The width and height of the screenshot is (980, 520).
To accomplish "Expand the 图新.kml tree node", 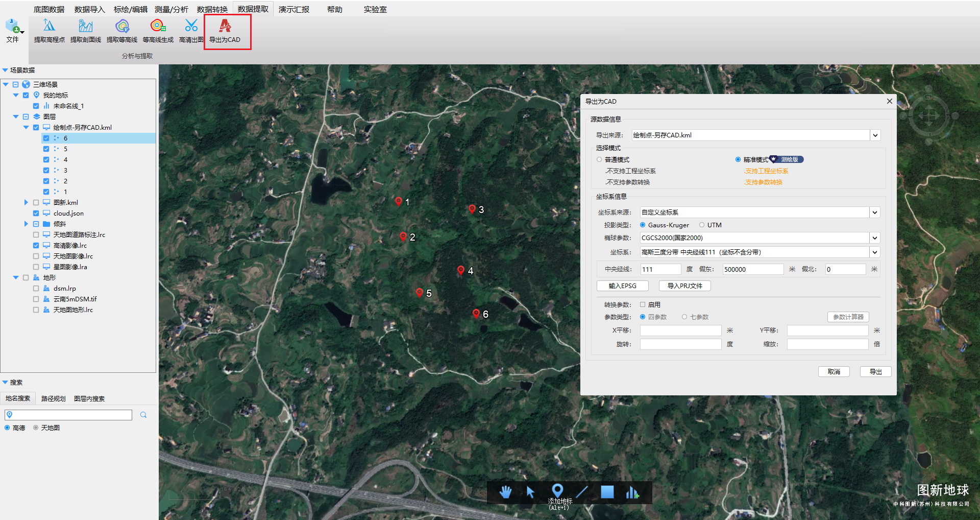I will click(x=26, y=203).
